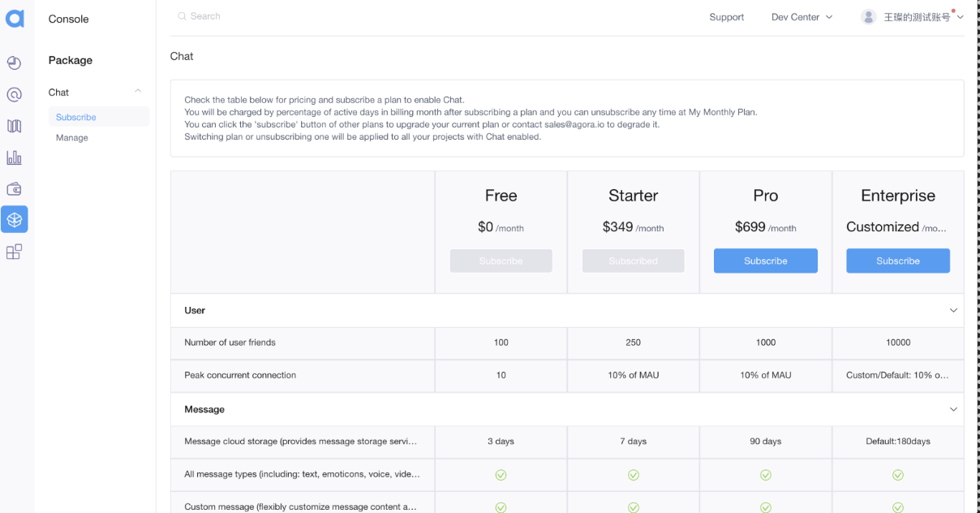Click the Custom/Default: 10% cell

(897, 375)
